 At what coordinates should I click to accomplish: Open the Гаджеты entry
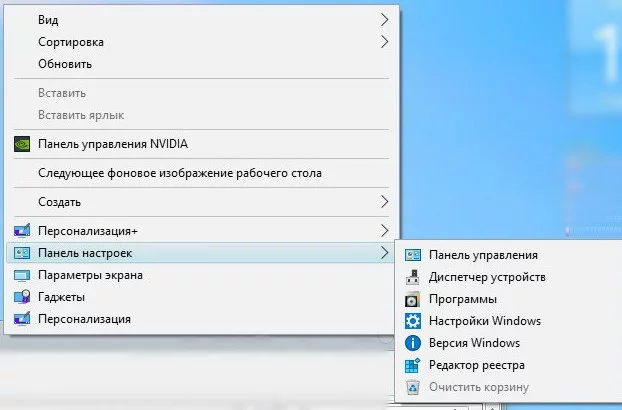click(x=201, y=297)
